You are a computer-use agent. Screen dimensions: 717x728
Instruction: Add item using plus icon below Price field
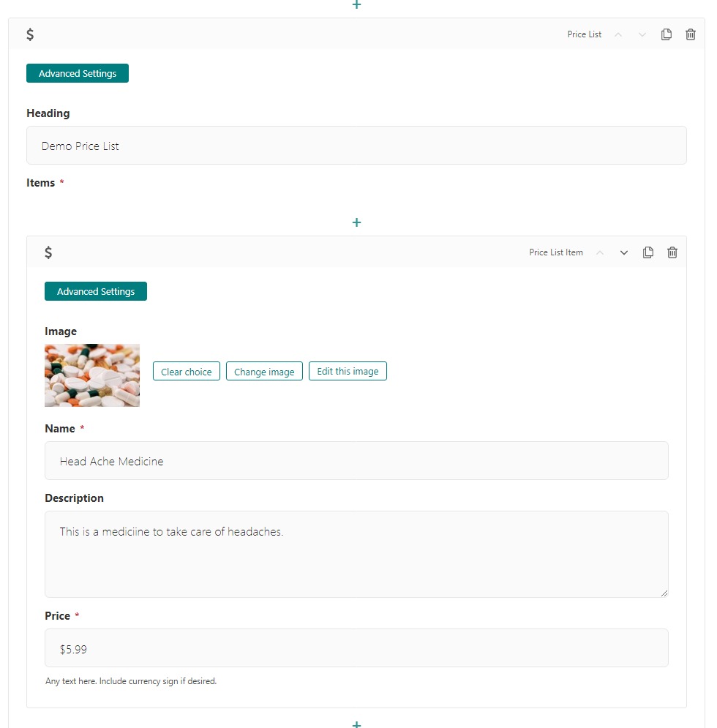click(x=356, y=724)
